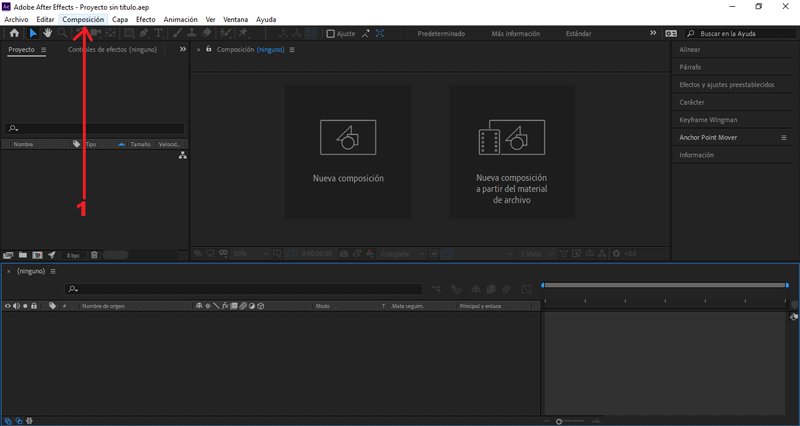Select the Hand tool
Image resolution: width=800 pixels, height=426 pixels.
[x=47, y=33]
